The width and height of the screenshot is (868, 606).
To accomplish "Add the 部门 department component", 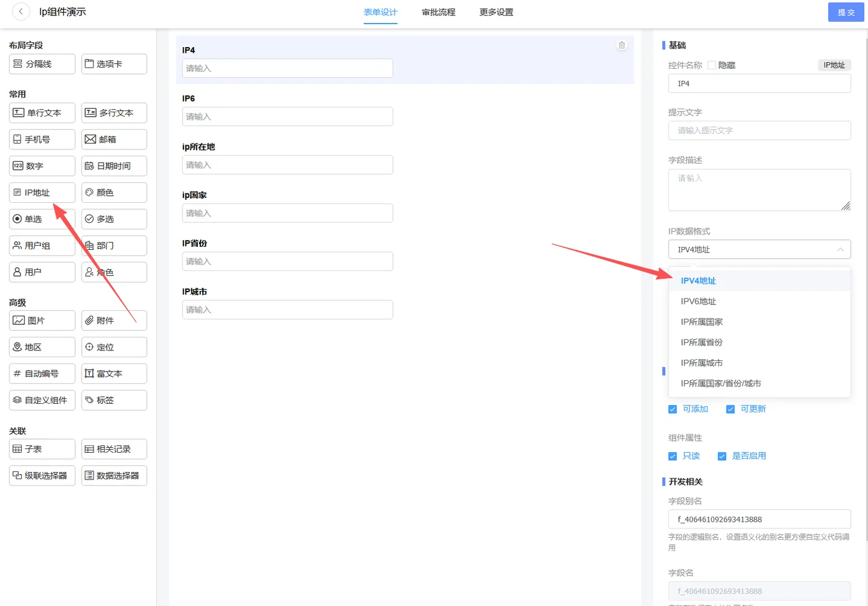I will point(114,246).
